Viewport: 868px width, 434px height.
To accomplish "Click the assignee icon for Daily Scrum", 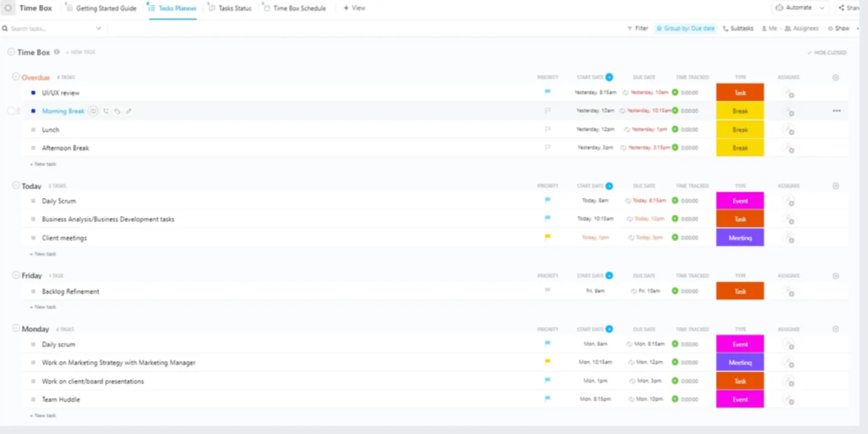I will [789, 201].
